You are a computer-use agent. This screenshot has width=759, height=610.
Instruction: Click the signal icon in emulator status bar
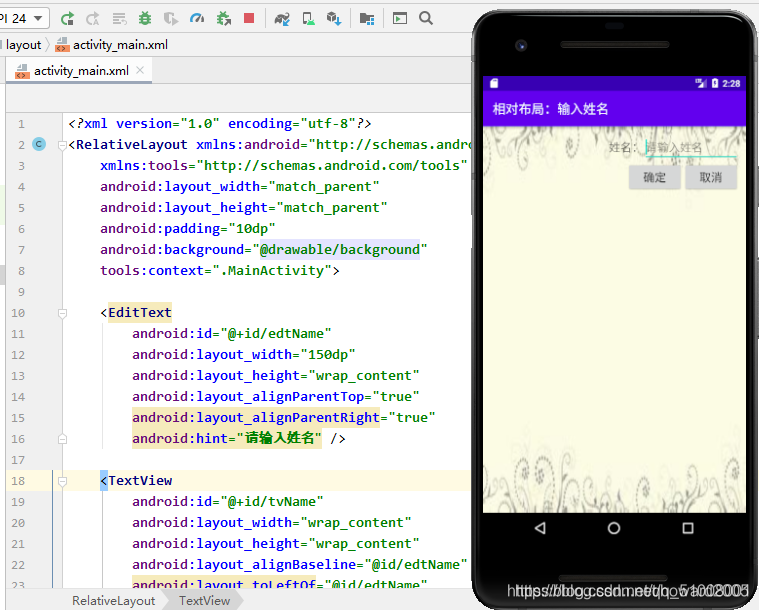pyautogui.click(x=700, y=83)
